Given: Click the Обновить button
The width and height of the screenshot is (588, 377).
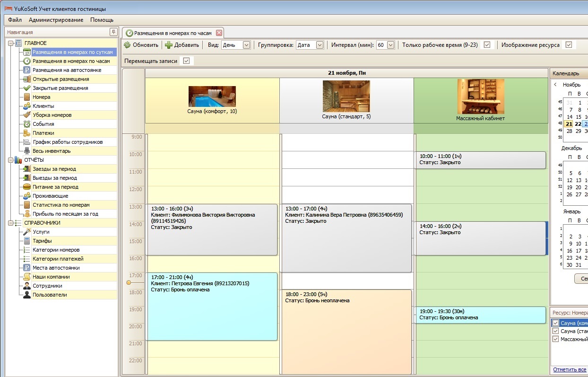Looking at the screenshot, I should point(141,45).
